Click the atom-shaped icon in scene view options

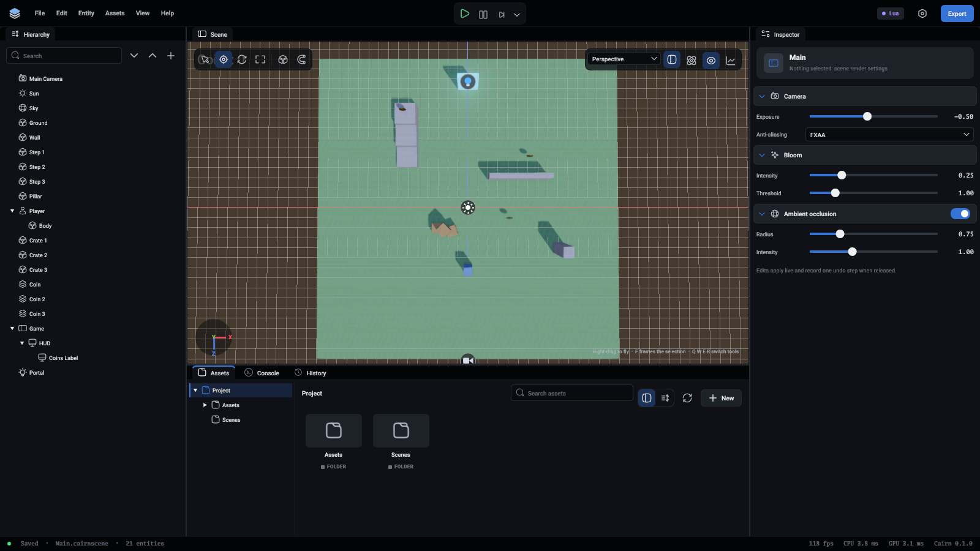[692, 60]
